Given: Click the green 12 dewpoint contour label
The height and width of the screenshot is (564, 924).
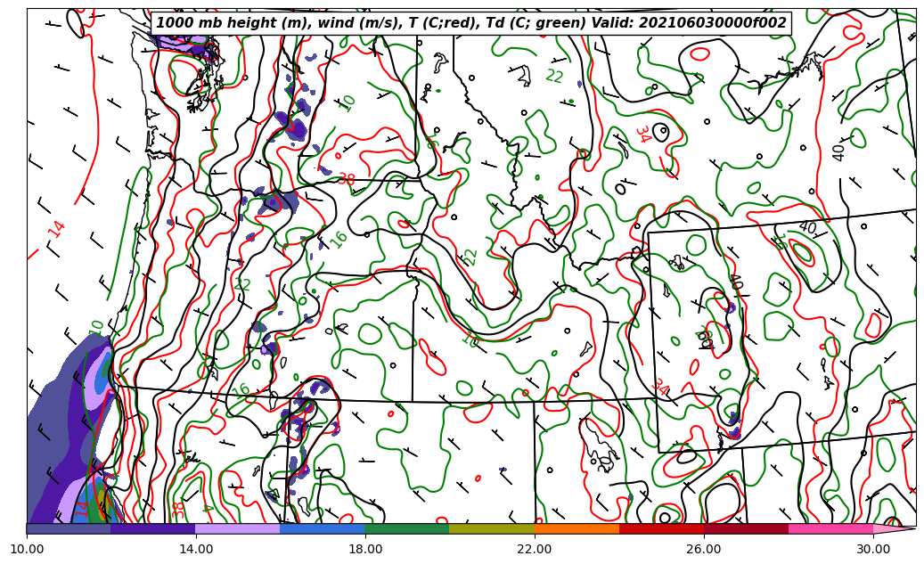Looking at the screenshot, I should click(x=243, y=285).
